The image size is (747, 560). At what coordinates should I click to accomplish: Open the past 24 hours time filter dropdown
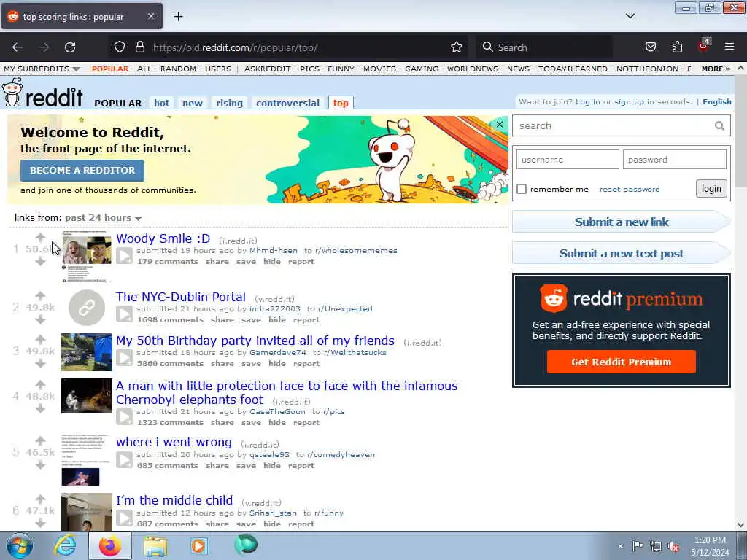coord(104,217)
